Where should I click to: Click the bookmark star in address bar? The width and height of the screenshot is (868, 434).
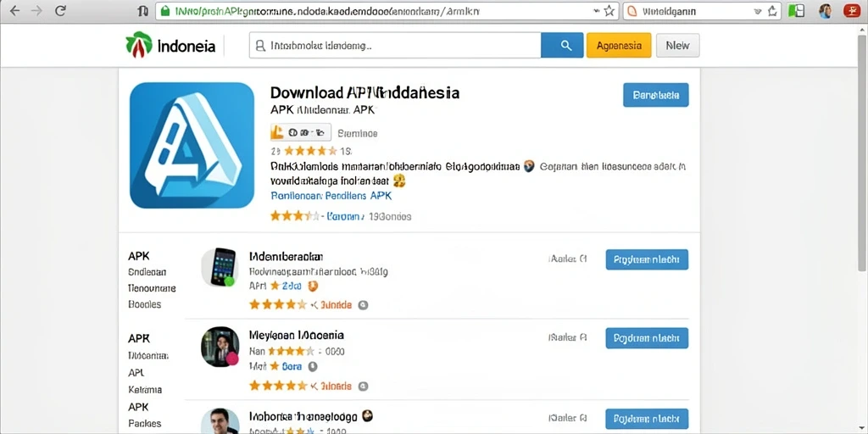coord(609,10)
